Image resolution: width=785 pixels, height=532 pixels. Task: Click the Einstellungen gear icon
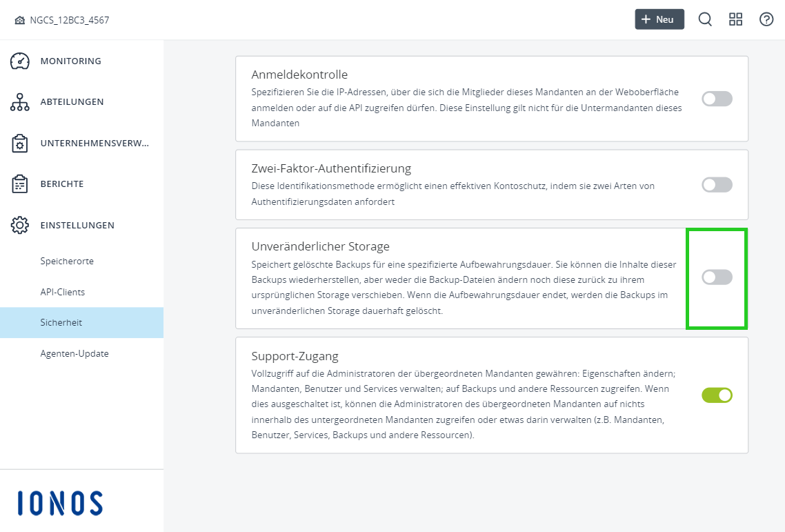pos(20,225)
